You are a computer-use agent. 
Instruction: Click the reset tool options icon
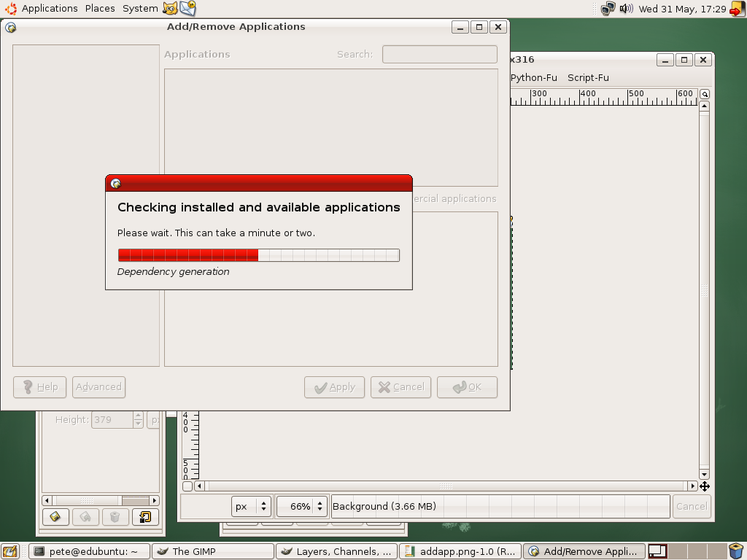(x=145, y=517)
